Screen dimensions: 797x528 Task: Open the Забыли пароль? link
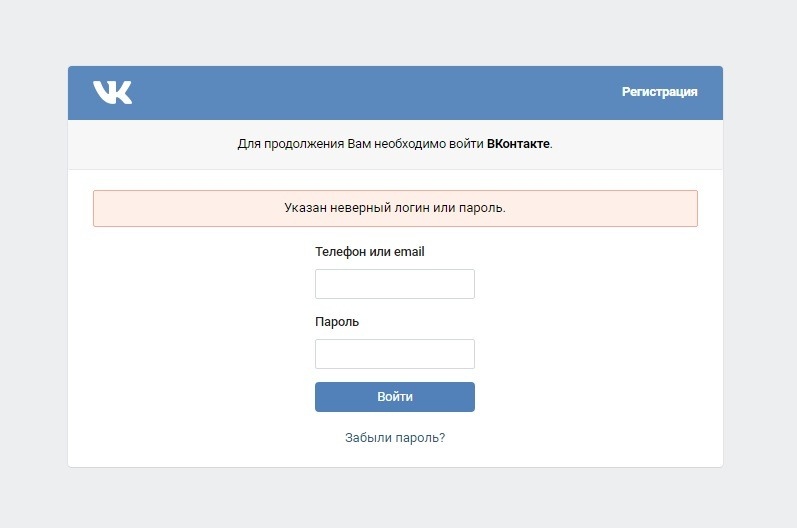[x=395, y=437]
